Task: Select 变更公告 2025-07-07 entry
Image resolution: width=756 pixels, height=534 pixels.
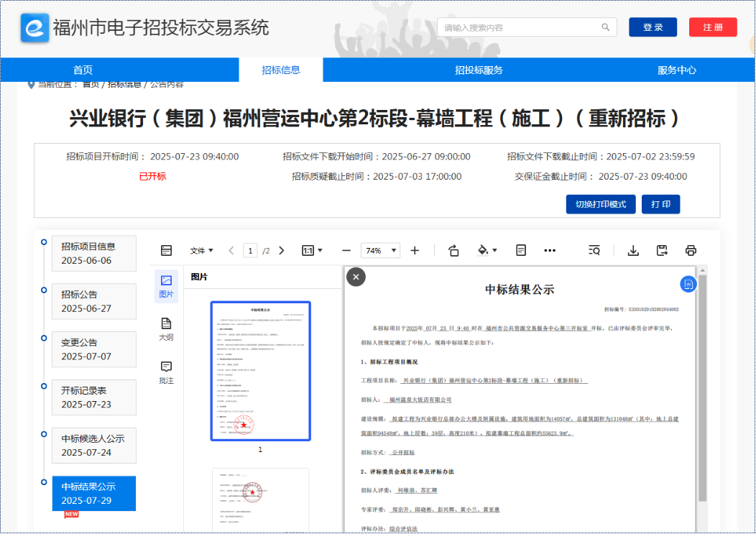Action: (x=94, y=349)
